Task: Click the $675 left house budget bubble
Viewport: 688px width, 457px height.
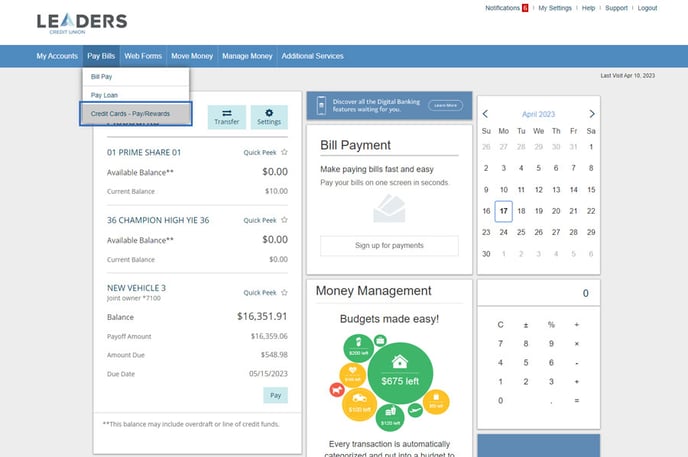Action: [400, 373]
